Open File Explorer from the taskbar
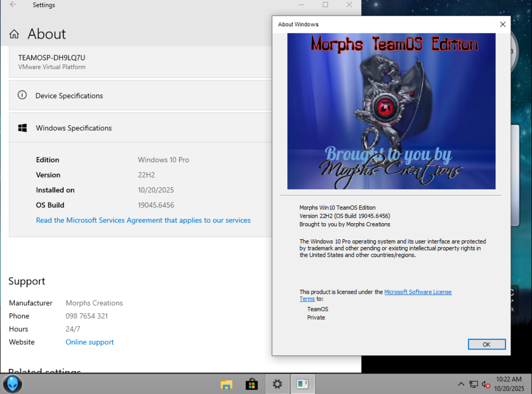532x394 pixels. (x=226, y=384)
